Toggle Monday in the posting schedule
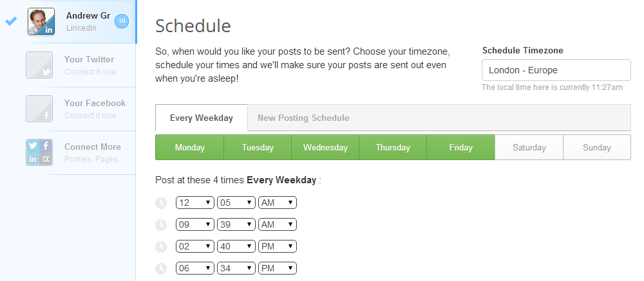 point(189,147)
